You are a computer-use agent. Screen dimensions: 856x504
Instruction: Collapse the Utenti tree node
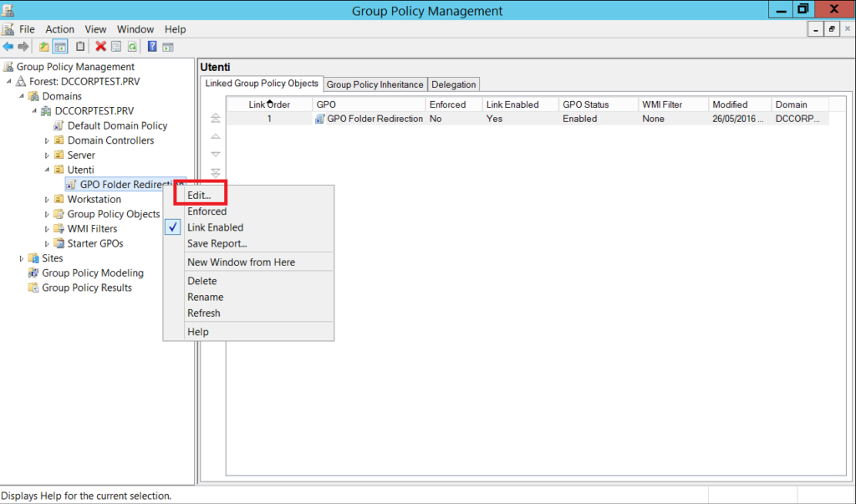[x=47, y=170]
